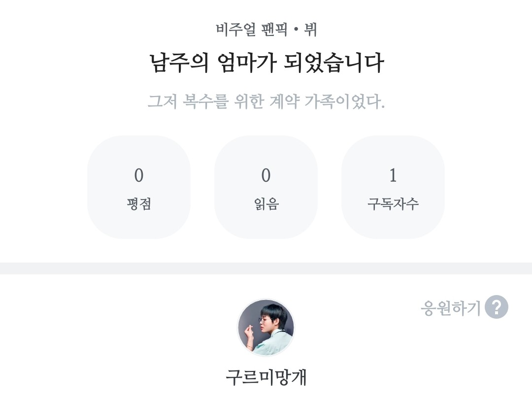Click the title 남주의 엄마가 되었습니다
Image resolution: width=532 pixels, height=399 pixels.
[266, 64]
